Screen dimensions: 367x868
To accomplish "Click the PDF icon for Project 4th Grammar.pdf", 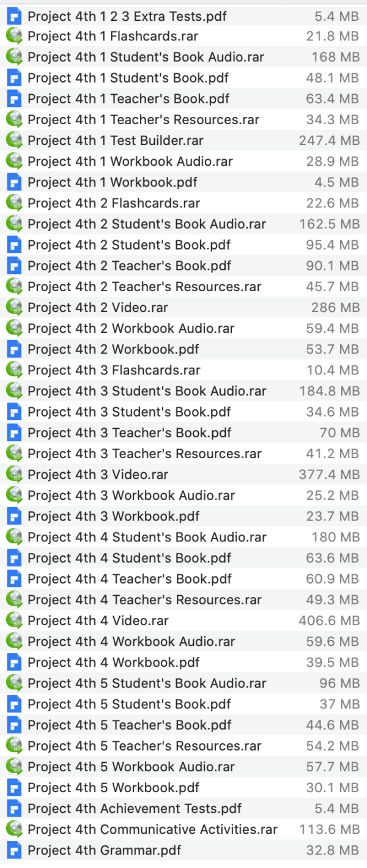I will click(x=13, y=850).
